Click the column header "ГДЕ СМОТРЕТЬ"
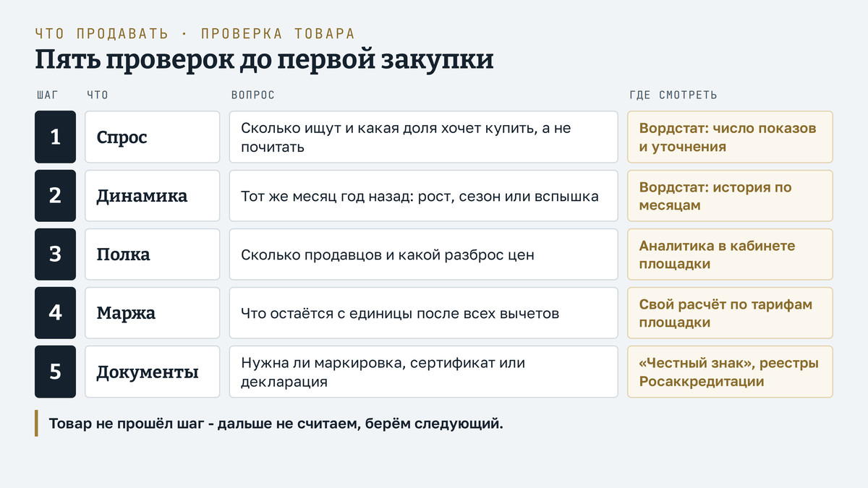The image size is (868, 488). click(673, 95)
